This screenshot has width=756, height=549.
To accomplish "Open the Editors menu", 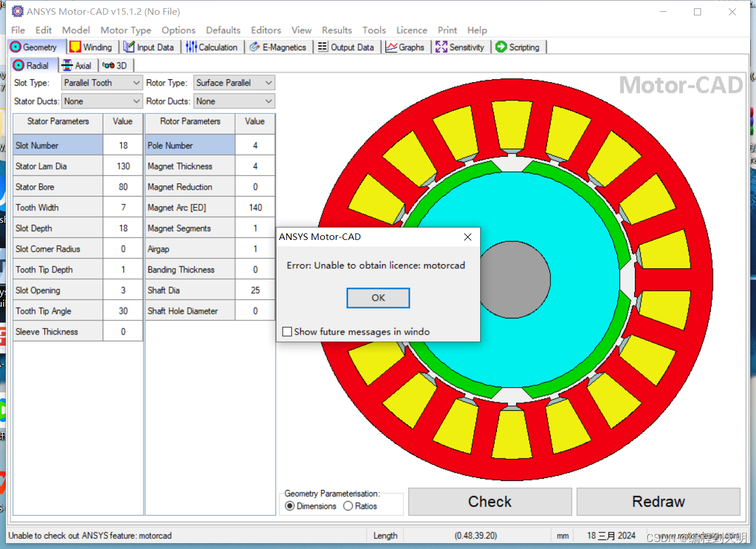I will pyautogui.click(x=266, y=30).
